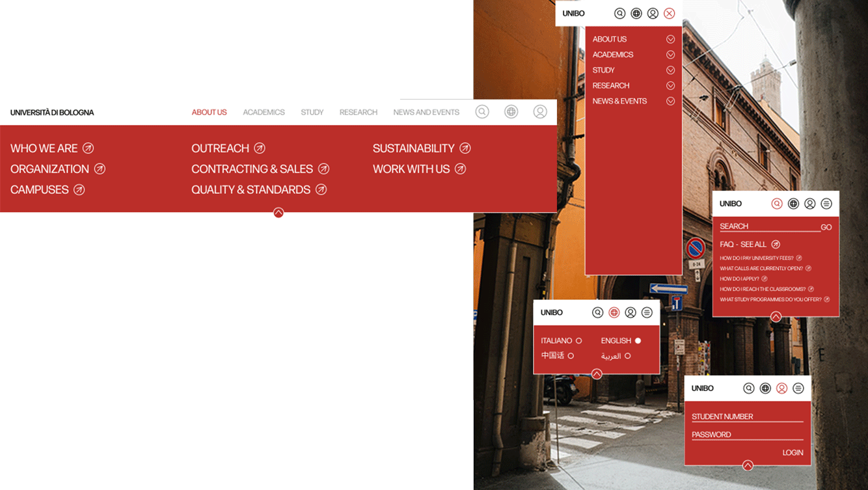Open hamburger menu icon in the language panel header
The height and width of the screenshot is (490, 868).
pyautogui.click(x=647, y=312)
